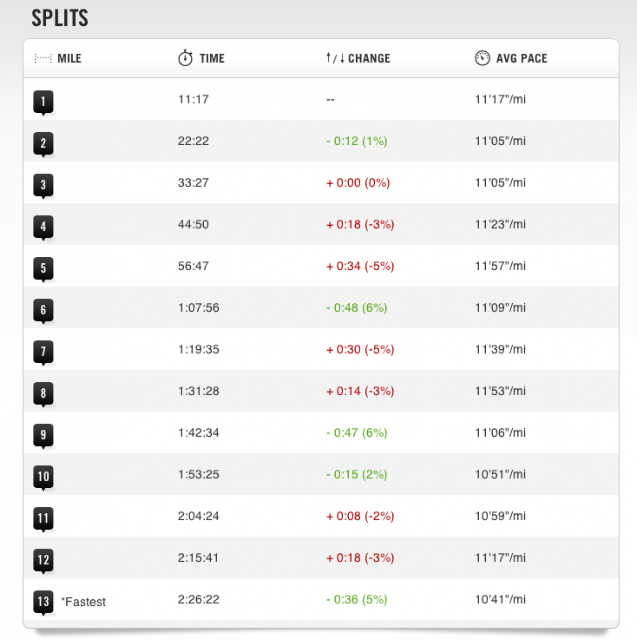
Task: Click the 2:26:22 time value
Action: (198, 599)
